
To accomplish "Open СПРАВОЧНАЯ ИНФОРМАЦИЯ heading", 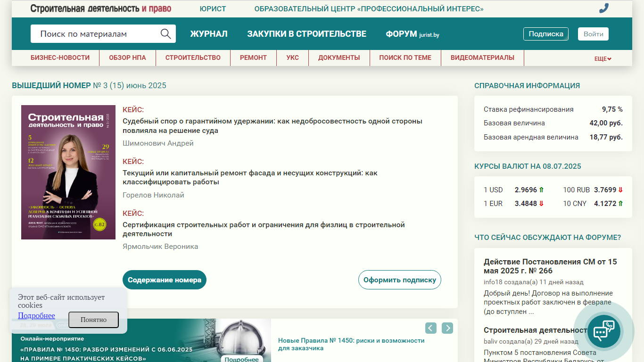I will pos(527,86).
